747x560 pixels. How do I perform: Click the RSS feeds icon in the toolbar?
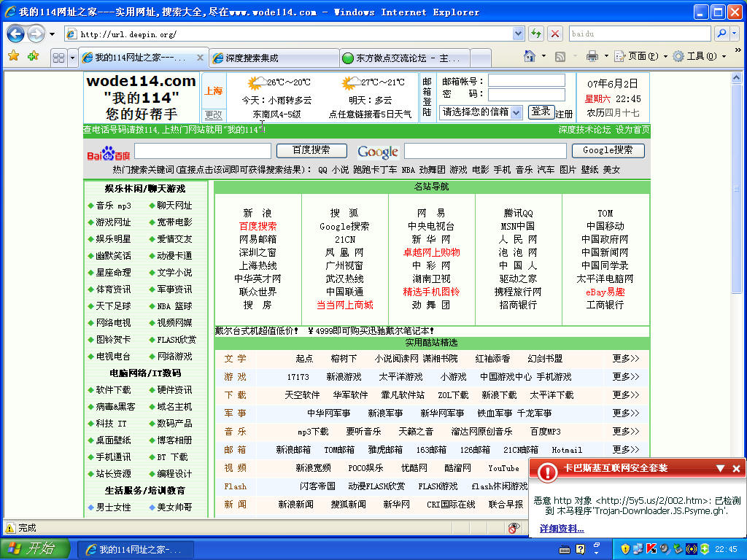561,57
